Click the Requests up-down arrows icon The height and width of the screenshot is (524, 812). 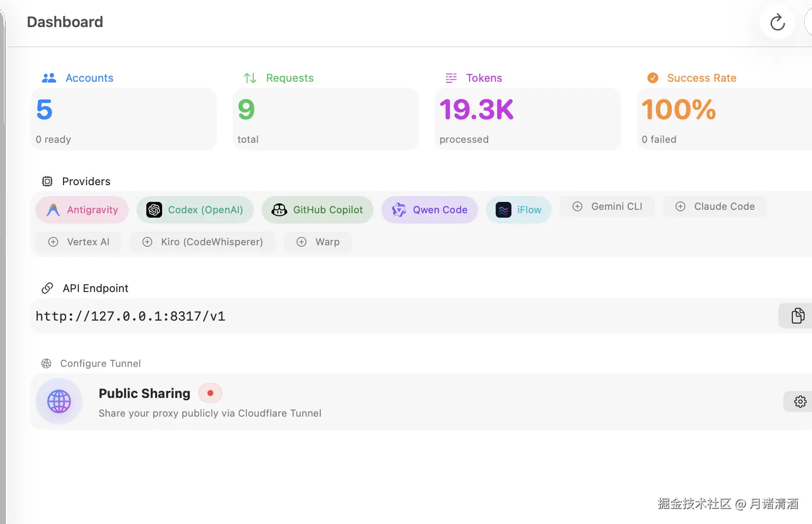pos(250,78)
